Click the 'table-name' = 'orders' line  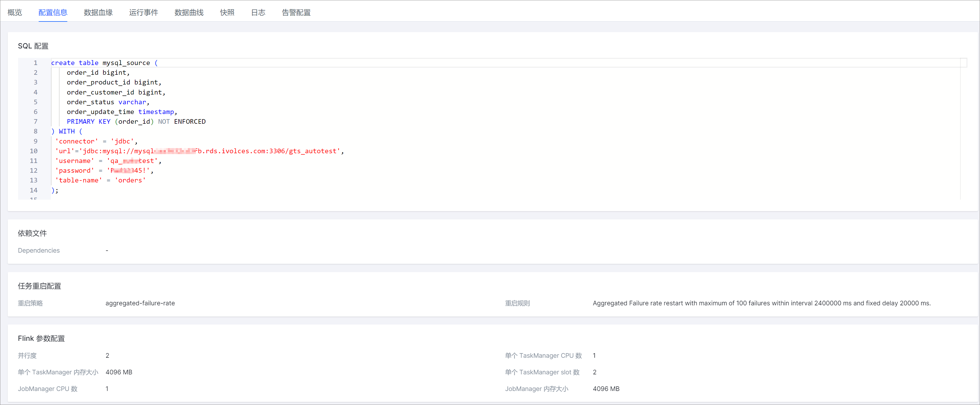click(101, 180)
